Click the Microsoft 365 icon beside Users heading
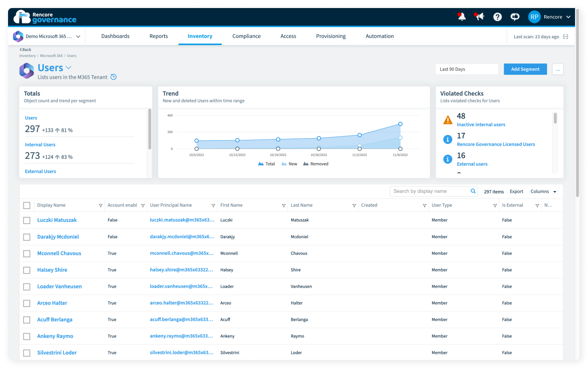The width and height of the screenshot is (588, 368). (27, 71)
